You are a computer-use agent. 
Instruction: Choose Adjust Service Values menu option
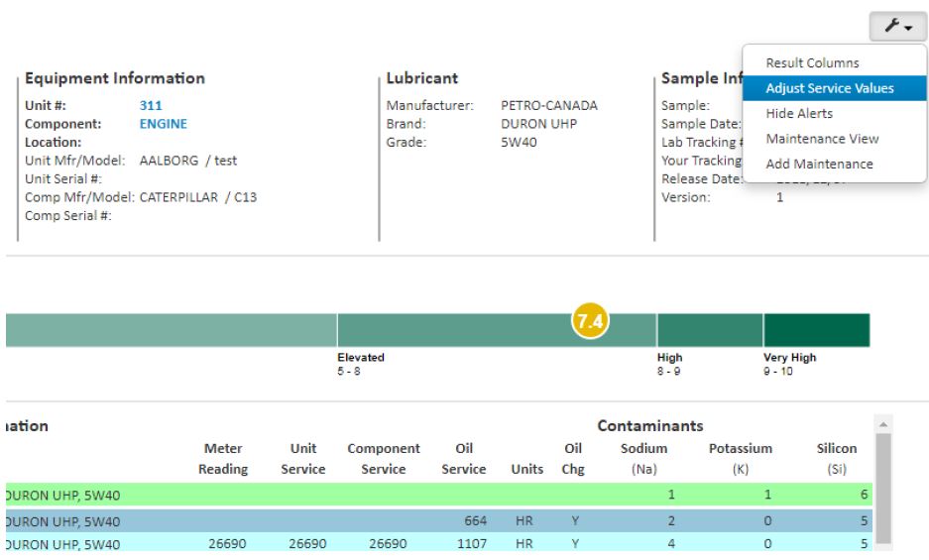829,88
